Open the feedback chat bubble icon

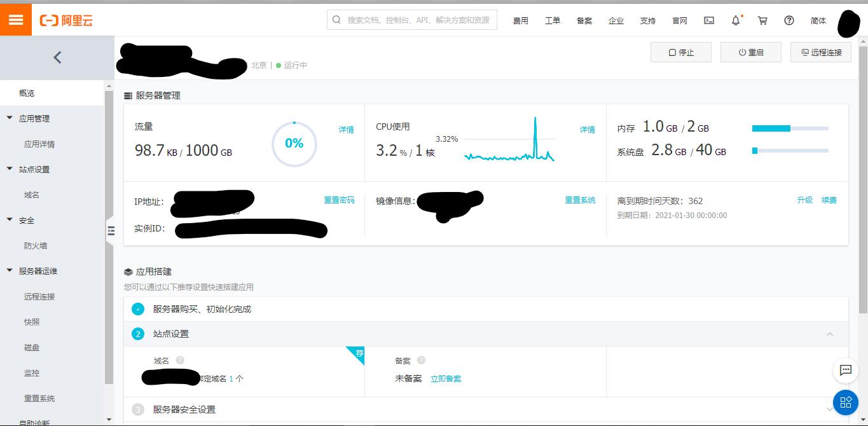coord(845,371)
